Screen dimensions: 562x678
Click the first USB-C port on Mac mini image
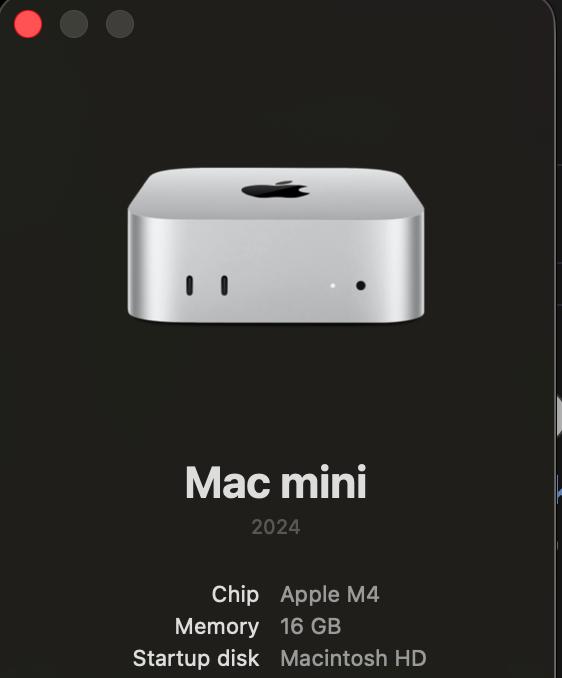189,285
